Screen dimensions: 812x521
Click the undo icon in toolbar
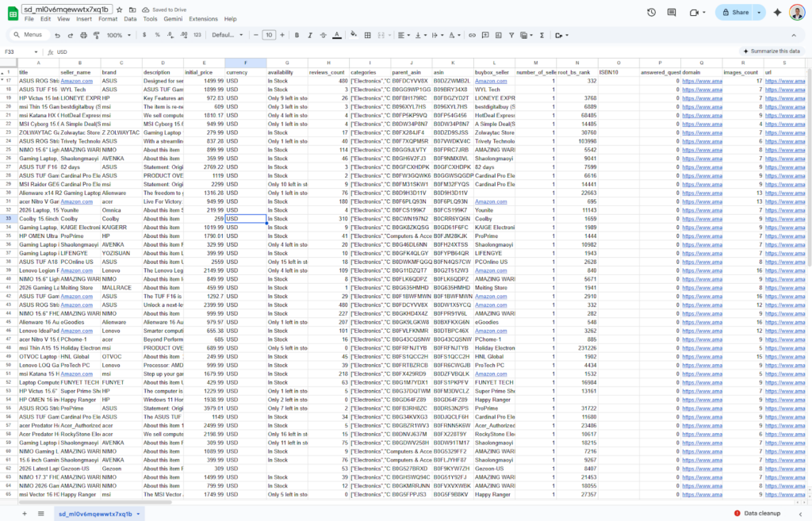[x=57, y=35]
